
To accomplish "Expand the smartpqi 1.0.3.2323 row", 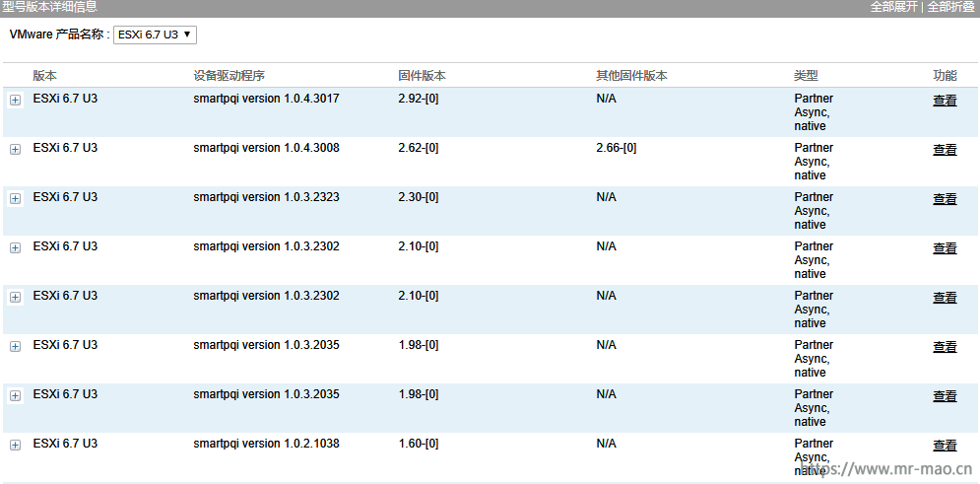I will pyautogui.click(x=15, y=198).
